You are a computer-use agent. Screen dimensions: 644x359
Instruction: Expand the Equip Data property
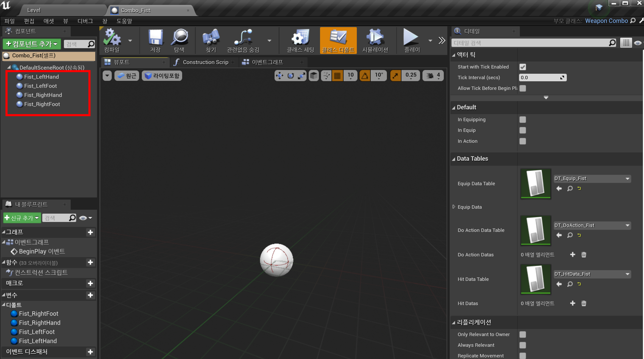[x=454, y=207]
